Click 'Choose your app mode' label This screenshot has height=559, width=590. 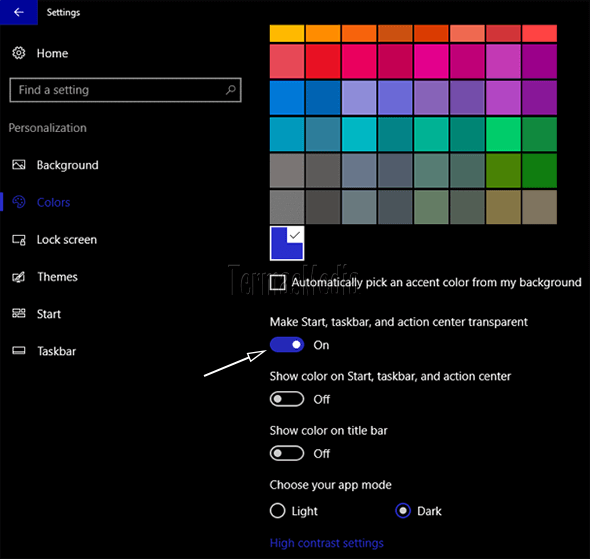click(330, 485)
